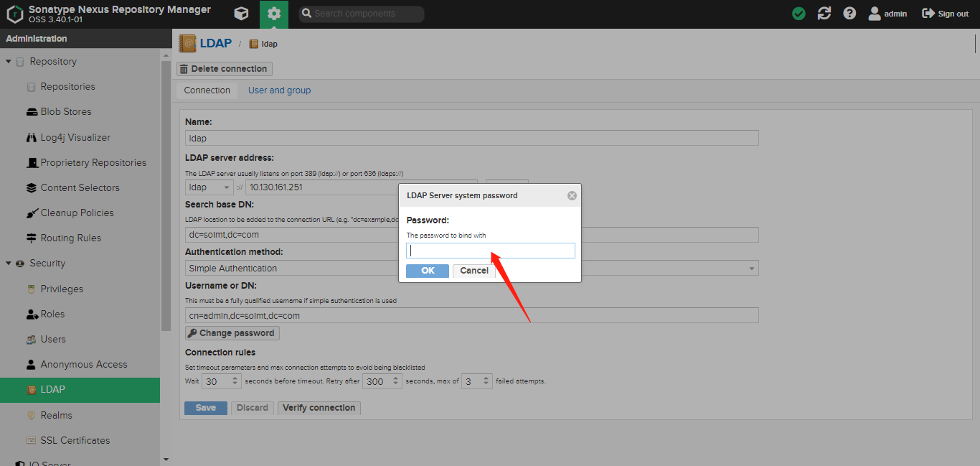
Task: Select the Connection tab
Action: pos(207,90)
